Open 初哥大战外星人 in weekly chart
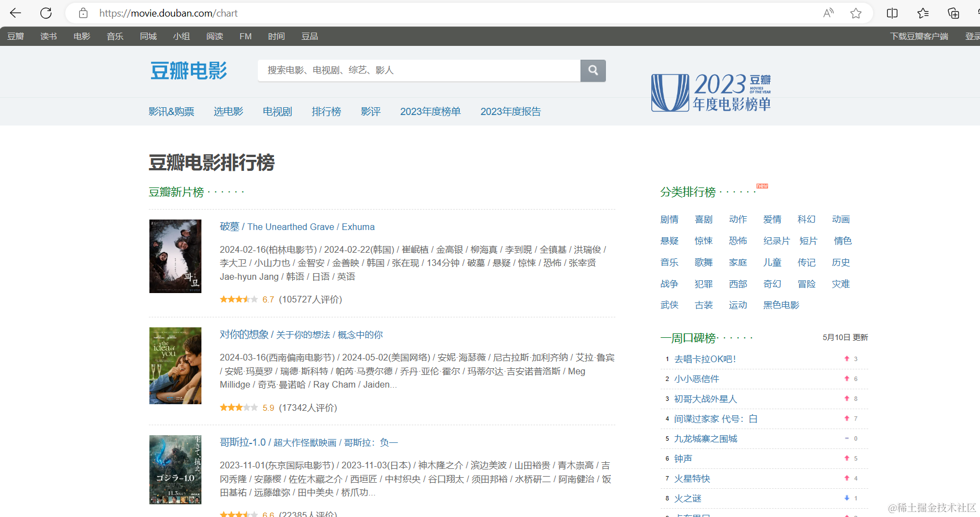980x517 pixels. [x=706, y=399]
